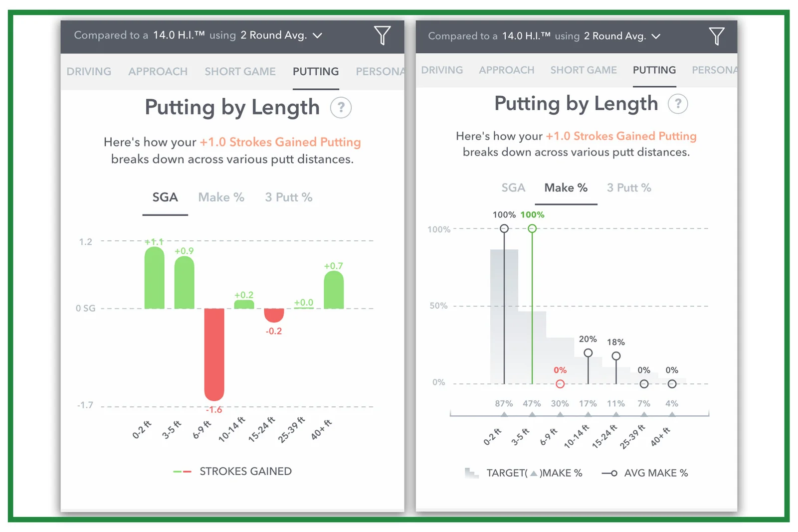Open SHORT GAME tab in left panel

[x=240, y=71]
